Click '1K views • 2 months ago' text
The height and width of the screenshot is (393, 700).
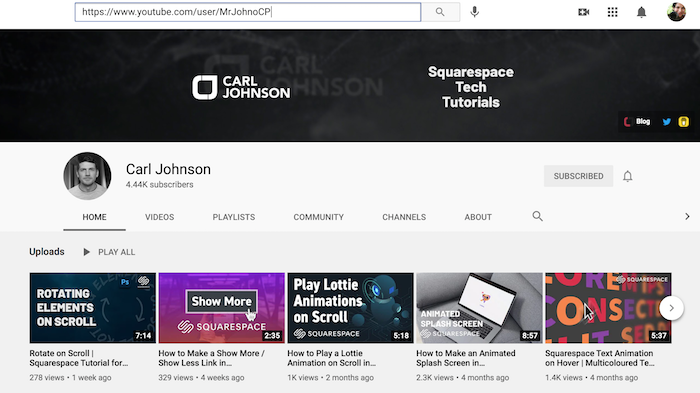pyautogui.click(x=330, y=377)
